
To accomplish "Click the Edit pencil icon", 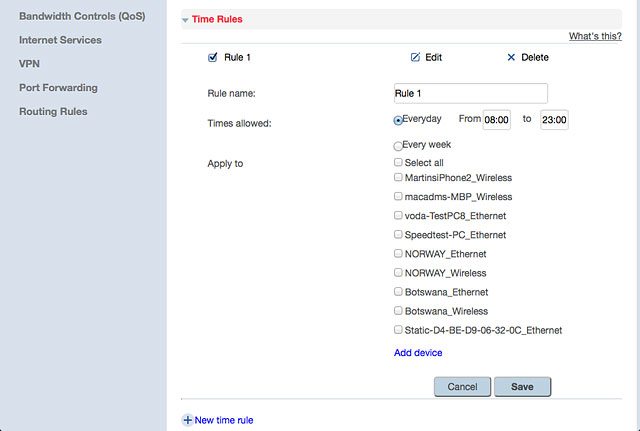I will pos(415,57).
